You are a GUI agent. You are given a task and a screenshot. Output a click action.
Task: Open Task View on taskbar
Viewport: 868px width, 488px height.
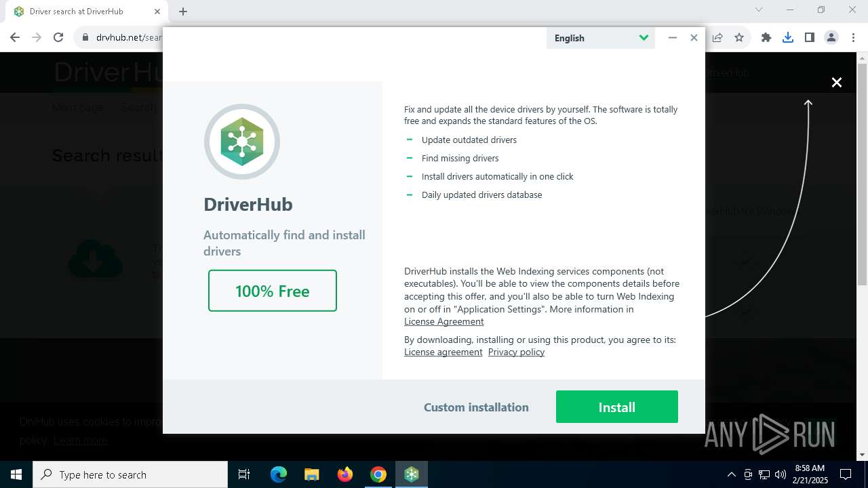(x=244, y=474)
